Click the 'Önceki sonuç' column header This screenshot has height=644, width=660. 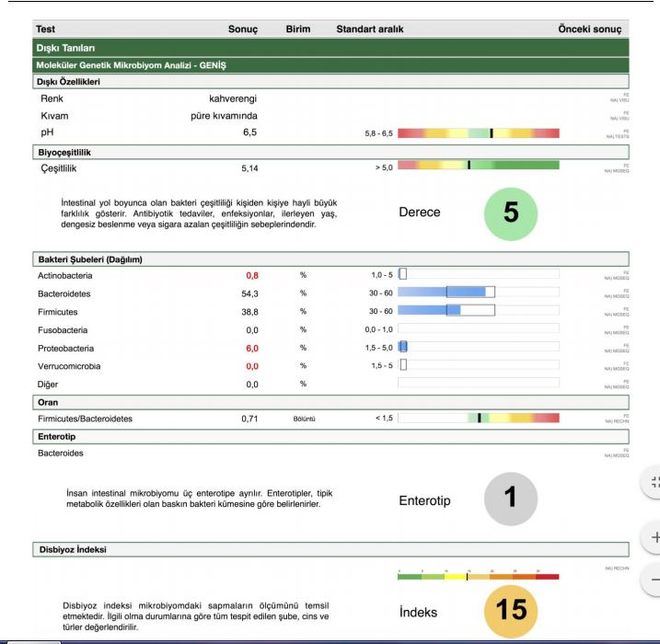click(590, 29)
